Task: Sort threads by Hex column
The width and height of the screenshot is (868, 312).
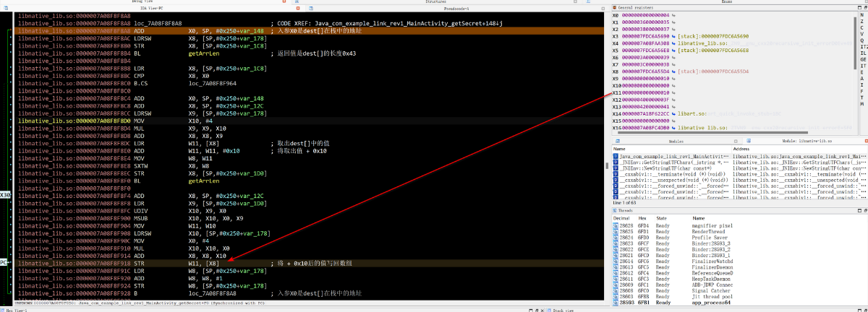Action: point(644,217)
